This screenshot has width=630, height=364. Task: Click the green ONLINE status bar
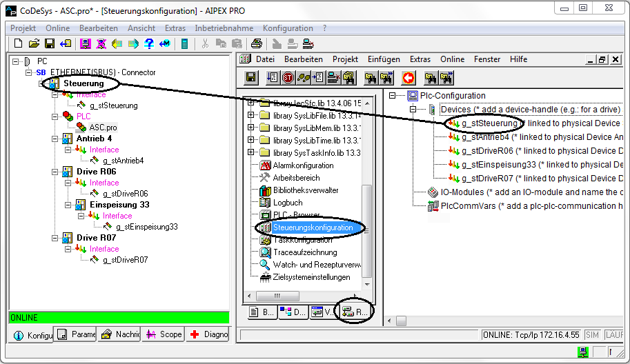point(119,317)
